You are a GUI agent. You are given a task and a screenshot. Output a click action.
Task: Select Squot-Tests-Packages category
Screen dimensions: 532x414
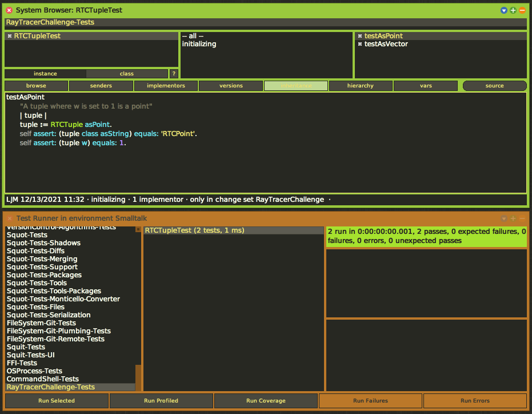coord(70,275)
